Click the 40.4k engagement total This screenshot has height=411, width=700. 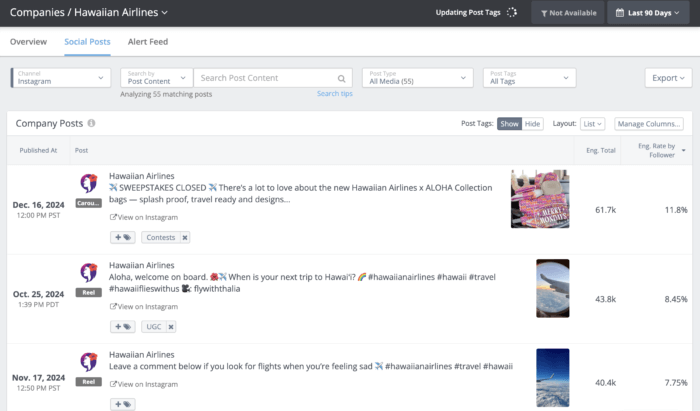[605, 382]
